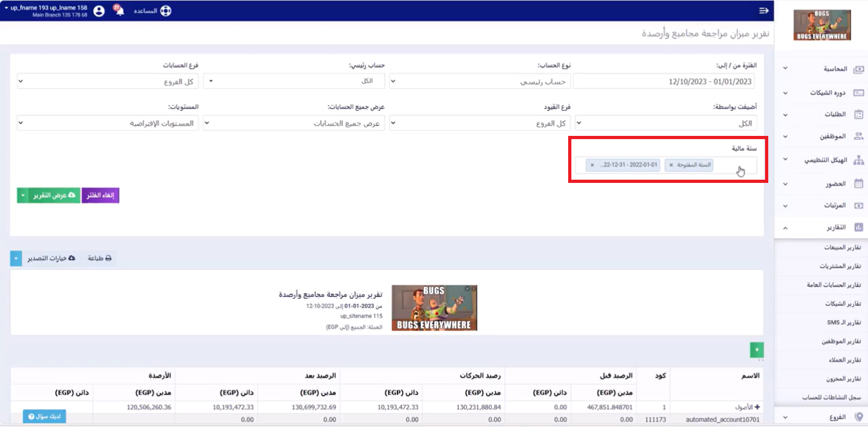
Task: Click the إلغاء الفلتر cancel filter button
Action: click(100, 195)
